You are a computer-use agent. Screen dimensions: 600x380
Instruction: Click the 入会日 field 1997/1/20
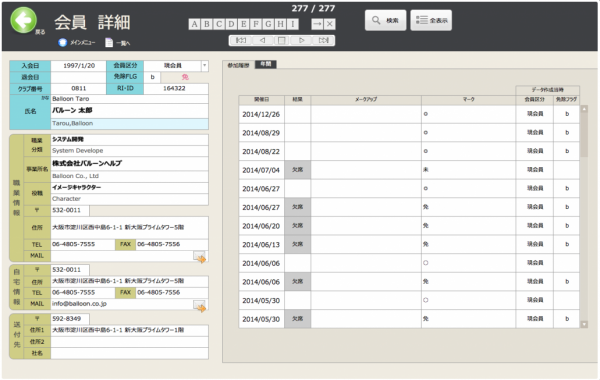click(78, 66)
